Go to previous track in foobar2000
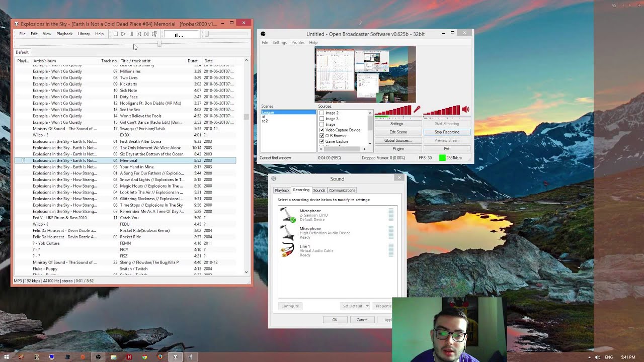Viewport: 644px width, 362px height. pos(139,34)
